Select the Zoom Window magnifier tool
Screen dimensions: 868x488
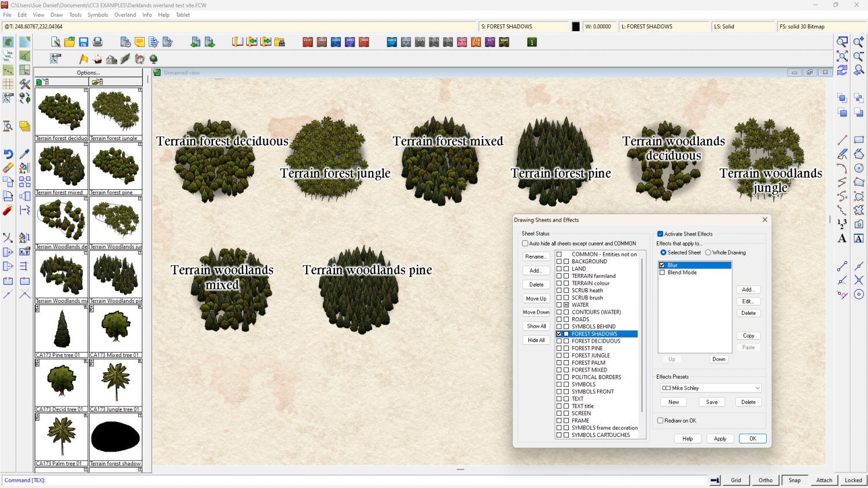(843, 42)
